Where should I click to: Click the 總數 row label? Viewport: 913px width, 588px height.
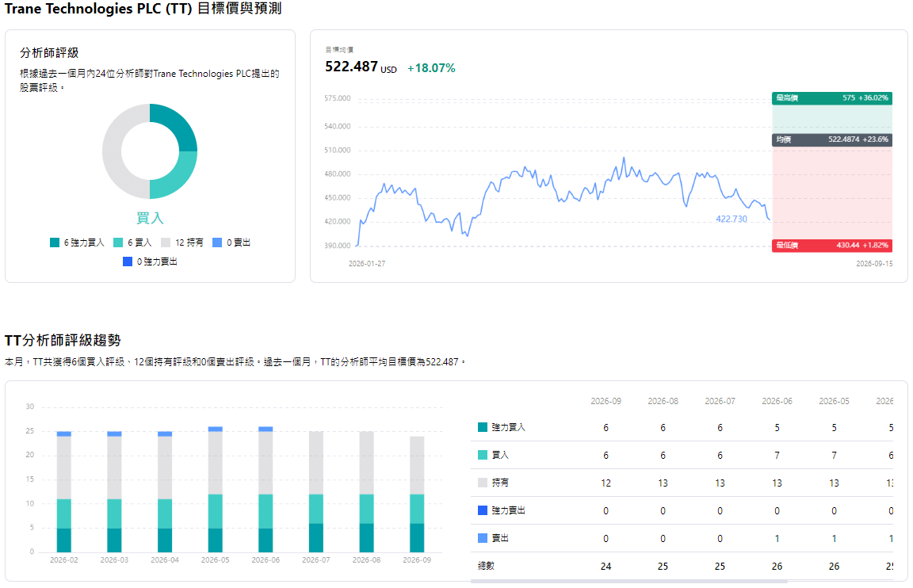pos(486,566)
